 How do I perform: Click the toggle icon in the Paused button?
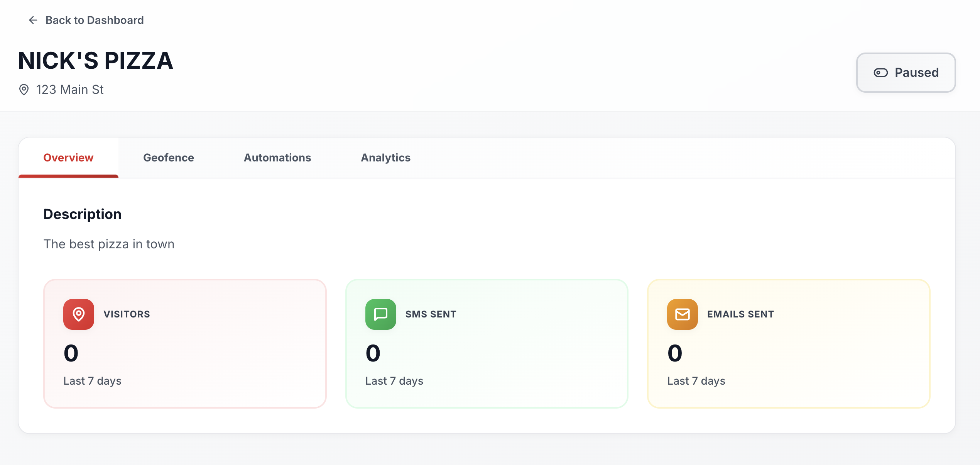[880, 73]
